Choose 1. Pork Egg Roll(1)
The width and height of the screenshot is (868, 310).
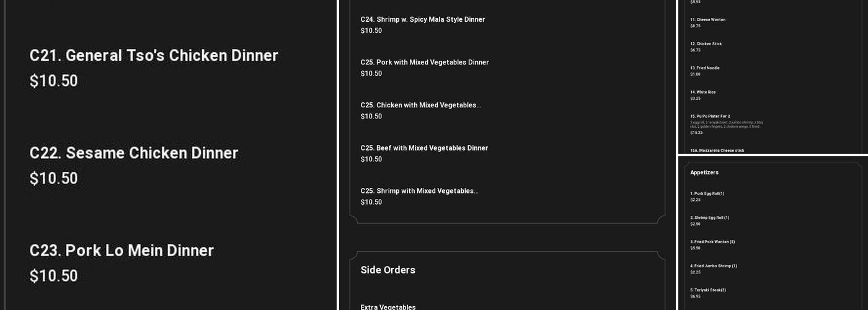707,193
